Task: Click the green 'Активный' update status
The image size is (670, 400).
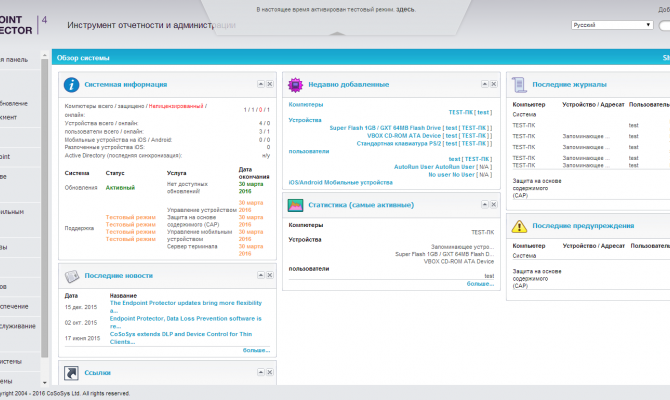Action: pyautogui.click(x=120, y=188)
